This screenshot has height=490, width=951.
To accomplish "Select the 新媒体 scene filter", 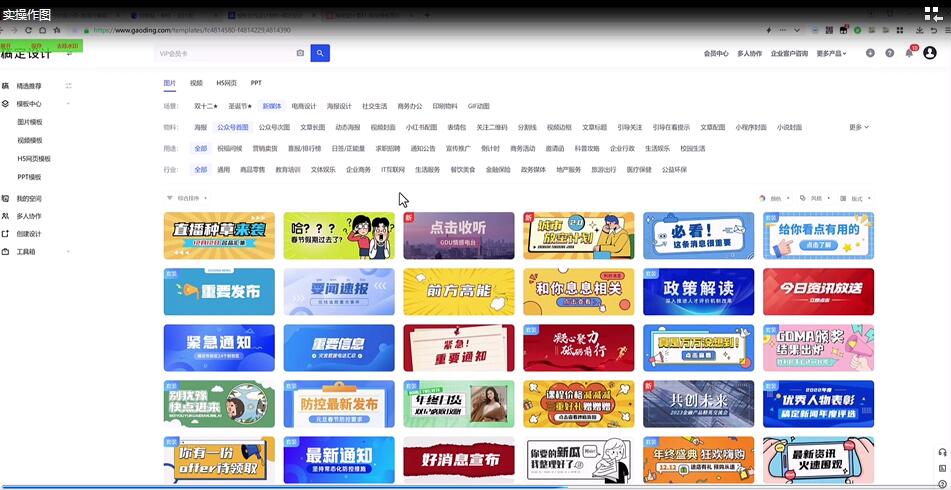I will (x=272, y=105).
